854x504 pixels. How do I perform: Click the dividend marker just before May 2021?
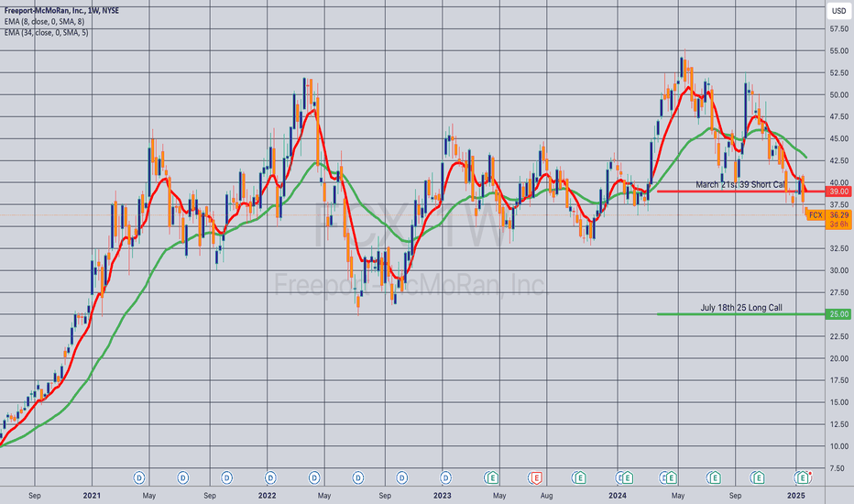tap(139, 477)
